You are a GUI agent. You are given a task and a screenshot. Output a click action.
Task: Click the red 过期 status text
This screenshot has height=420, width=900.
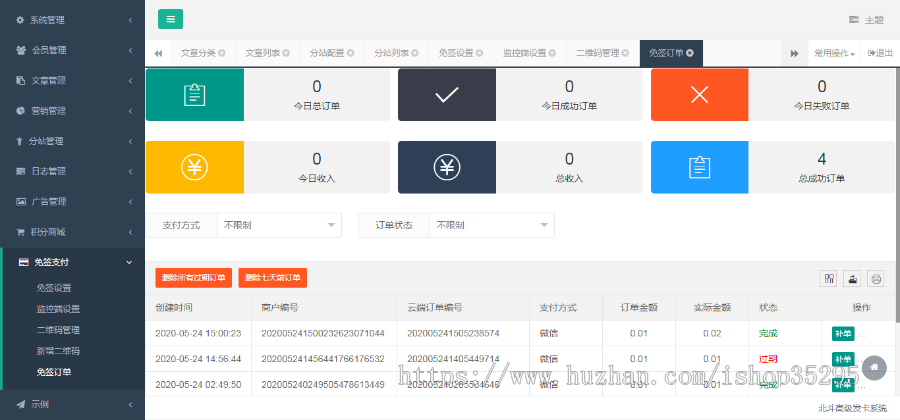768,359
